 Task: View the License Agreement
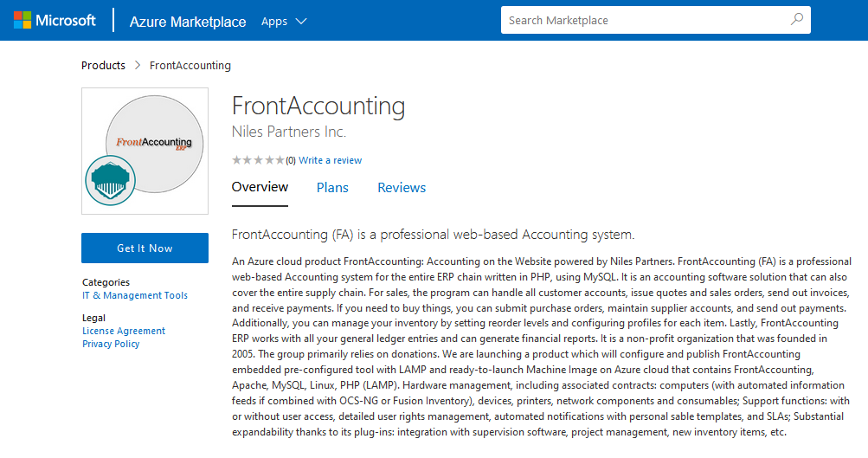pos(124,331)
